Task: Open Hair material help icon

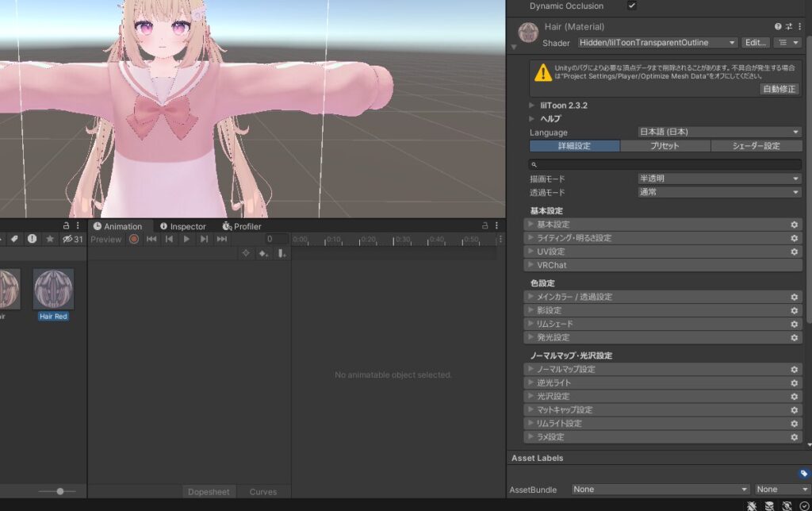Action: tap(778, 27)
